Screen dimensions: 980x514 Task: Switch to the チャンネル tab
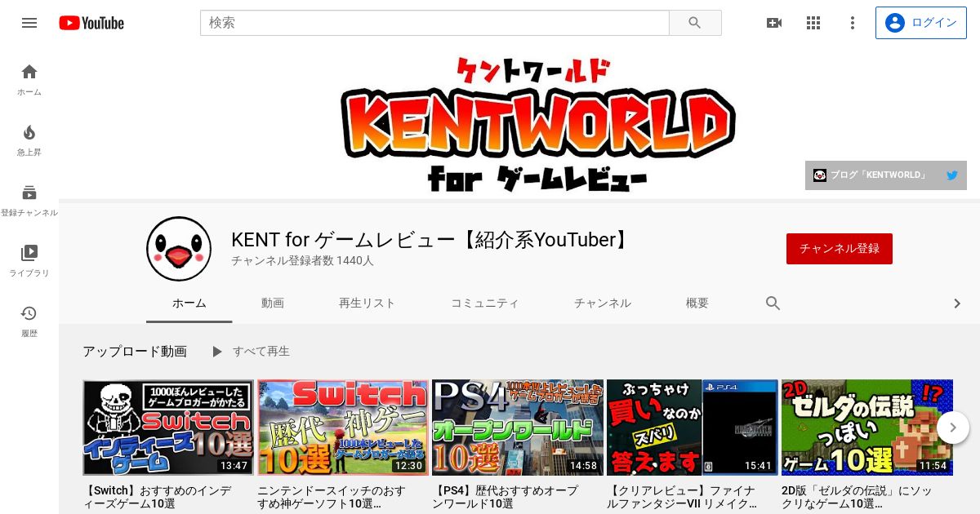[x=603, y=304]
